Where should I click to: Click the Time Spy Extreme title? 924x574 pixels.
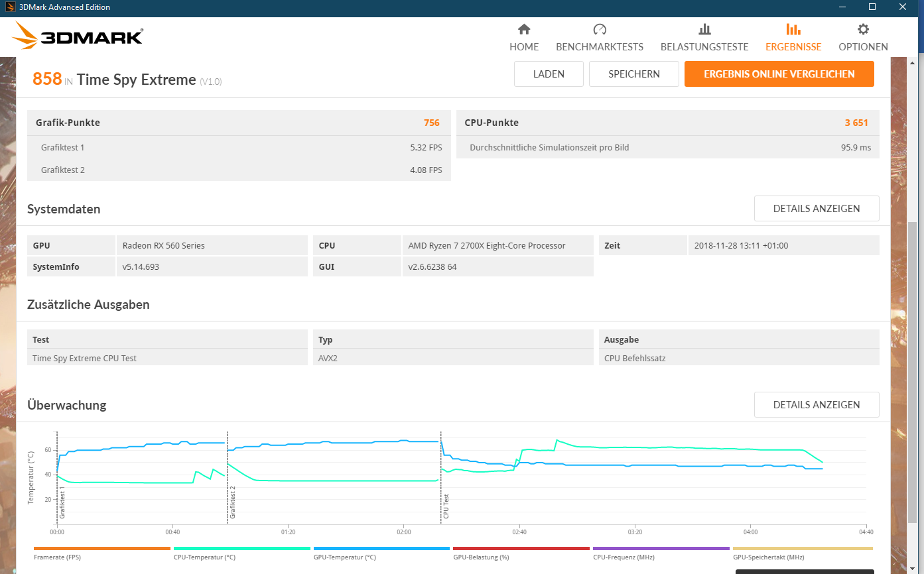click(x=137, y=80)
